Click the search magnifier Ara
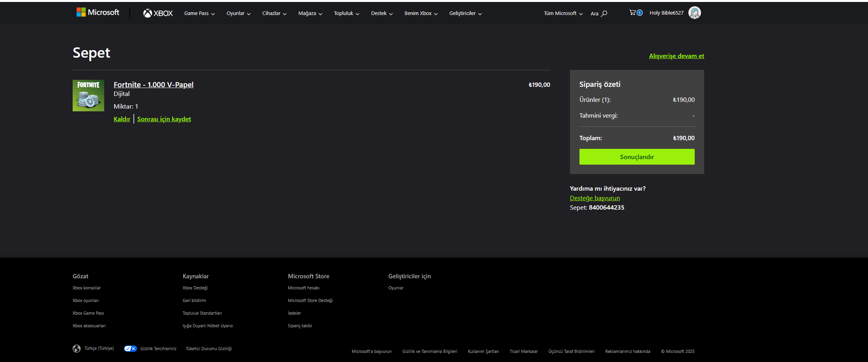Viewport: 868px width, 362px height. (599, 13)
